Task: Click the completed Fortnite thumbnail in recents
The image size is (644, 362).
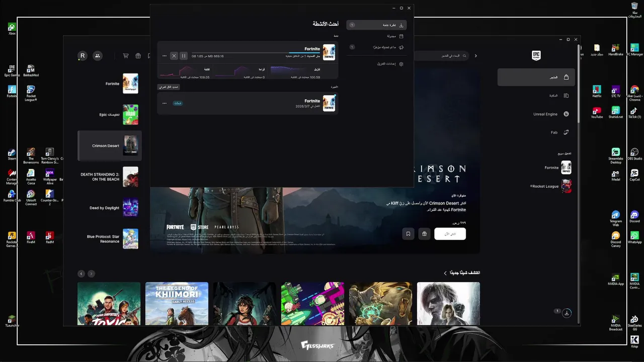Action: 329,103
